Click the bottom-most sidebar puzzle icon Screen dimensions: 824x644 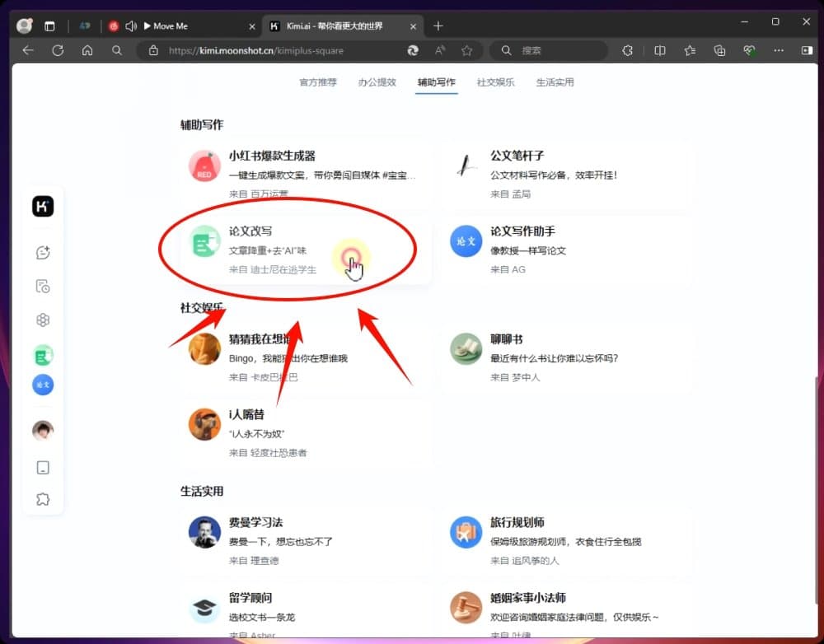click(x=42, y=498)
